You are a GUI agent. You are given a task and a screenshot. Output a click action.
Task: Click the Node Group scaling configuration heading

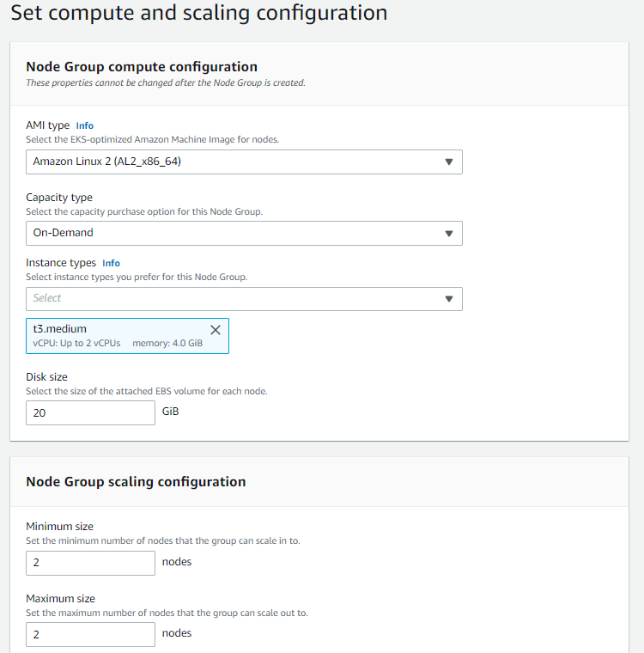(x=136, y=482)
